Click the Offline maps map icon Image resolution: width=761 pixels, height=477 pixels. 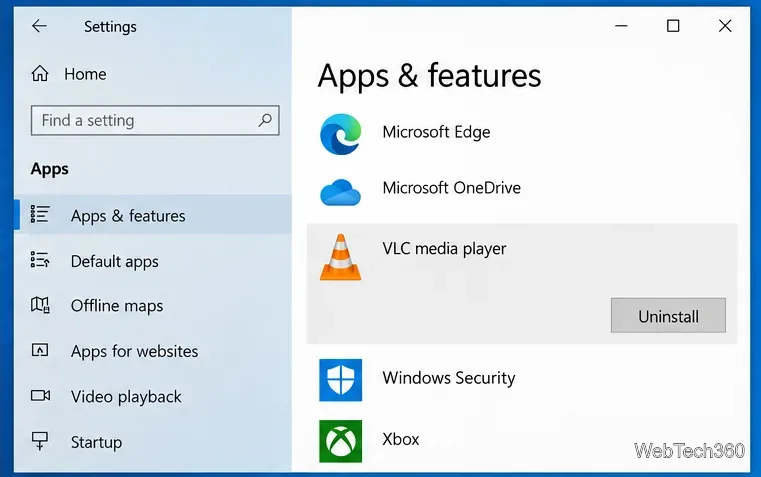coord(40,305)
